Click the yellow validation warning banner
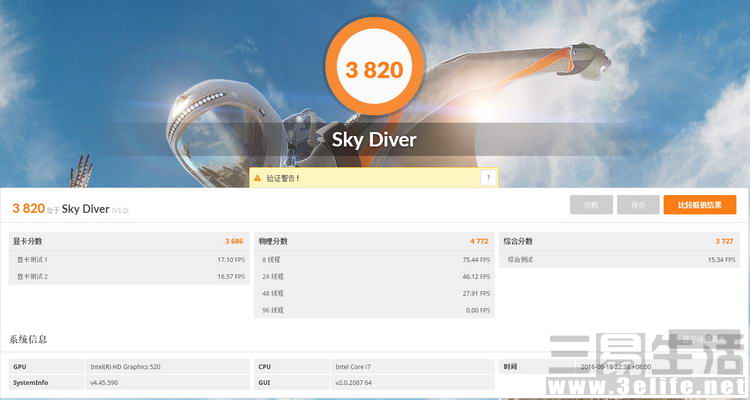Viewport: 750px width, 400px height. [x=374, y=178]
